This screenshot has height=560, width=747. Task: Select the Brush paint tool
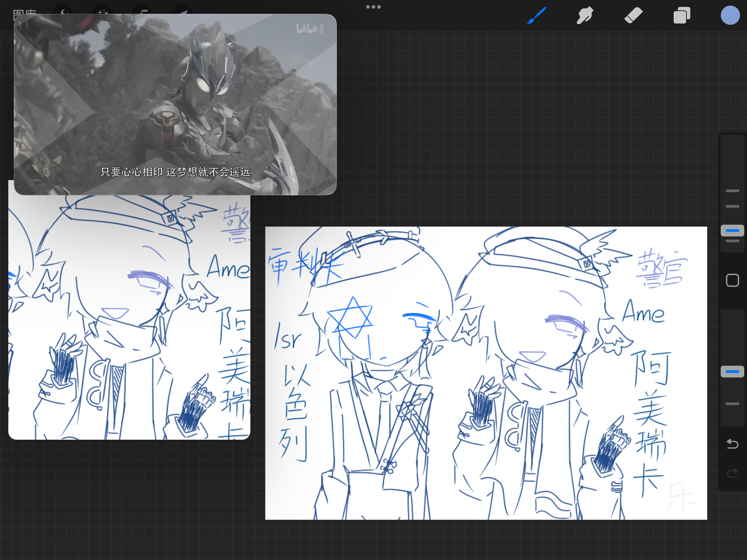536,16
